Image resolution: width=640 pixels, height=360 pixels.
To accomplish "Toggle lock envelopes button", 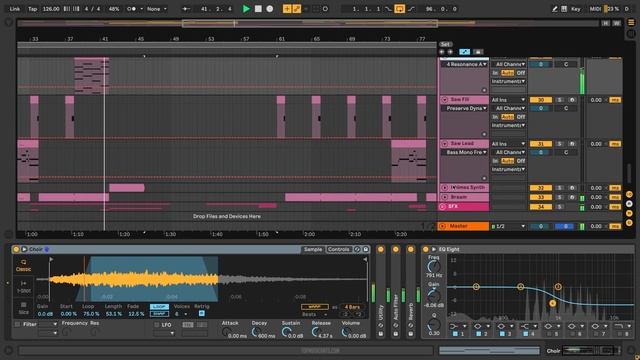I will point(478,52).
